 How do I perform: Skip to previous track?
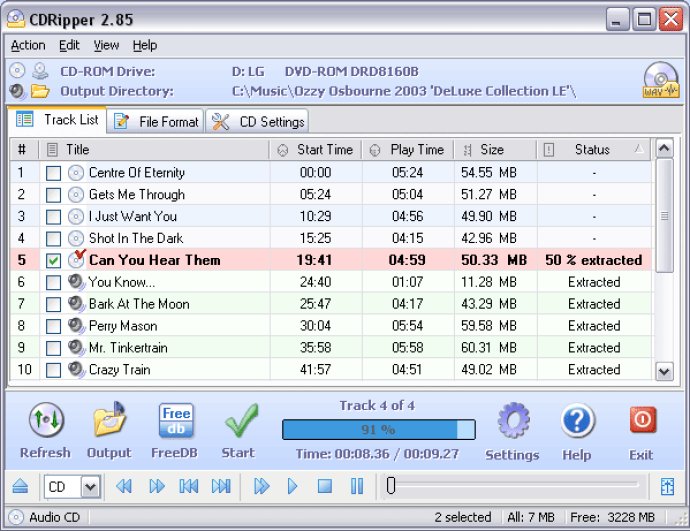[189, 487]
